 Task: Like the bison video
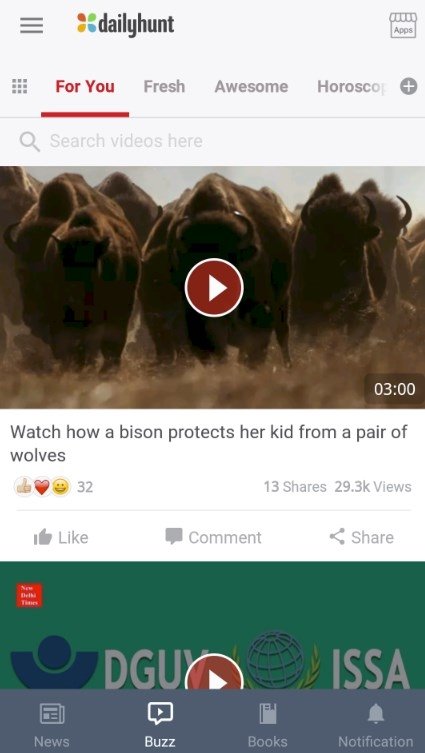[x=61, y=537]
